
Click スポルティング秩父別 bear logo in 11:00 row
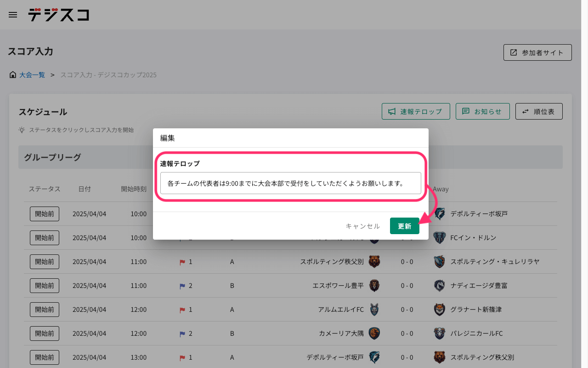pyautogui.click(x=374, y=262)
